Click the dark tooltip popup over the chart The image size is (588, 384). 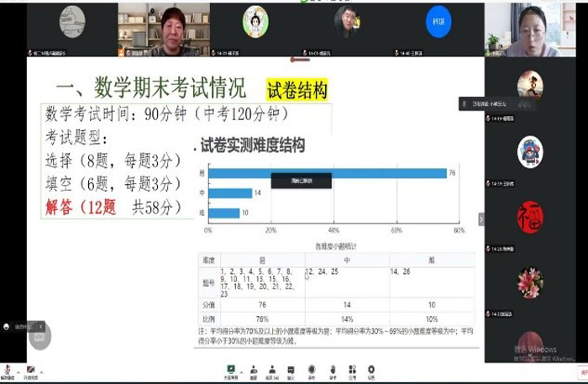click(301, 181)
